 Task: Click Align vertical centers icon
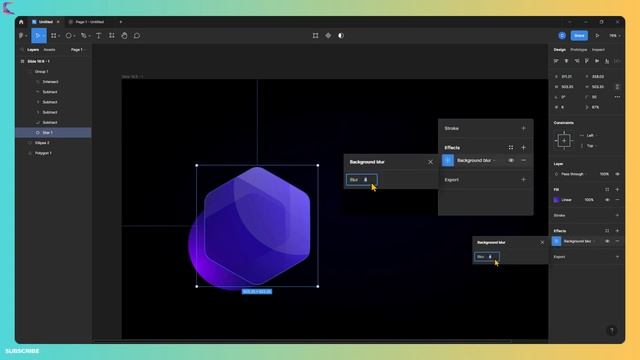tap(597, 61)
